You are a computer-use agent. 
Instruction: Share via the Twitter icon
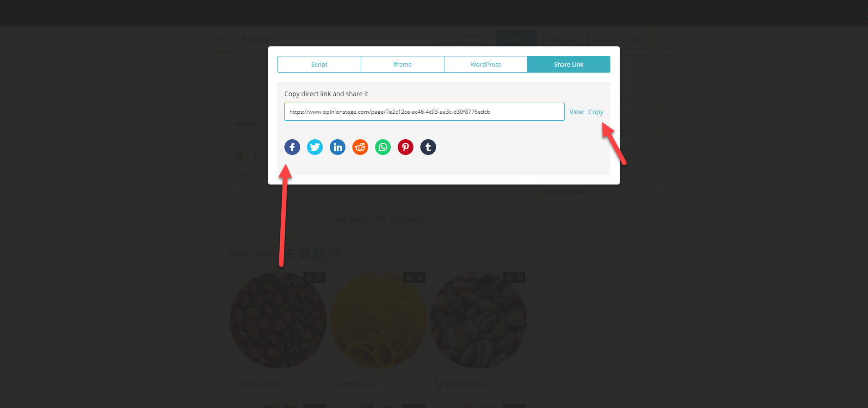coord(315,147)
